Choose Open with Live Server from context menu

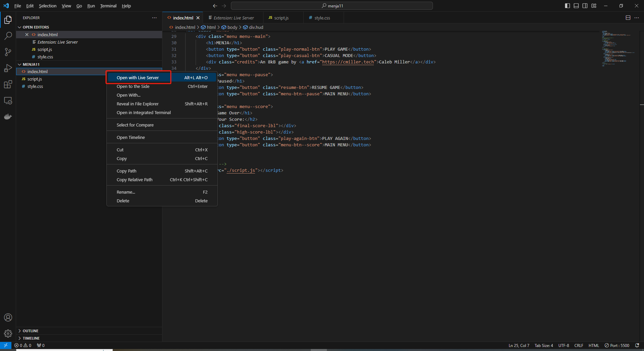tap(138, 78)
